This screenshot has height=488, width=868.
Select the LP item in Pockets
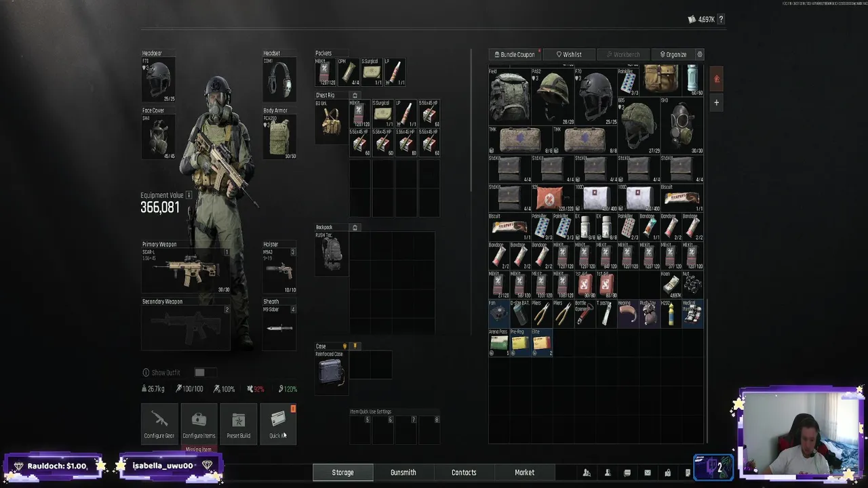395,72
